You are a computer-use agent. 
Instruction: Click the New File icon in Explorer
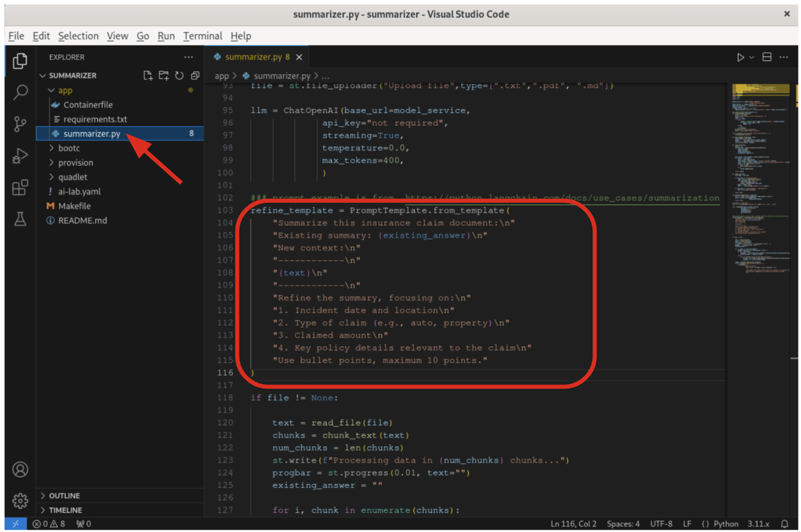pyautogui.click(x=148, y=76)
